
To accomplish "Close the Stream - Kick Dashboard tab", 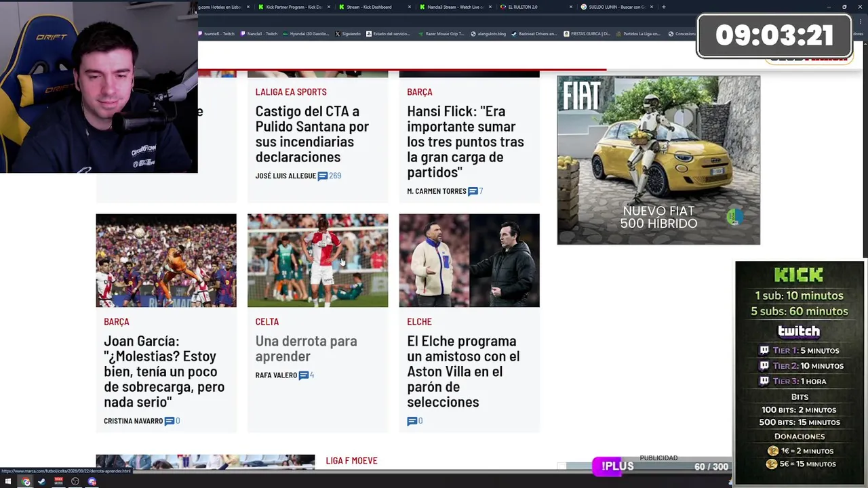I will (x=410, y=7).
